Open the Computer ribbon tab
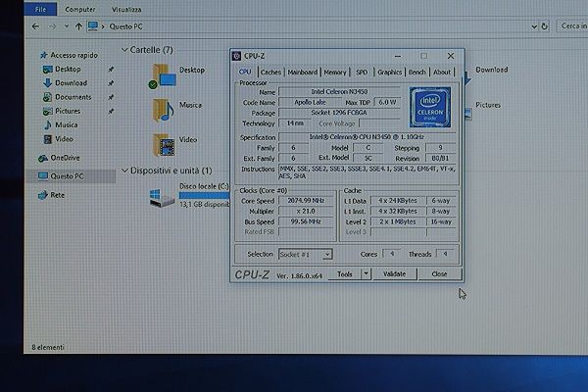Viewport: 588px width, 392px height. [x=80, y=10]
